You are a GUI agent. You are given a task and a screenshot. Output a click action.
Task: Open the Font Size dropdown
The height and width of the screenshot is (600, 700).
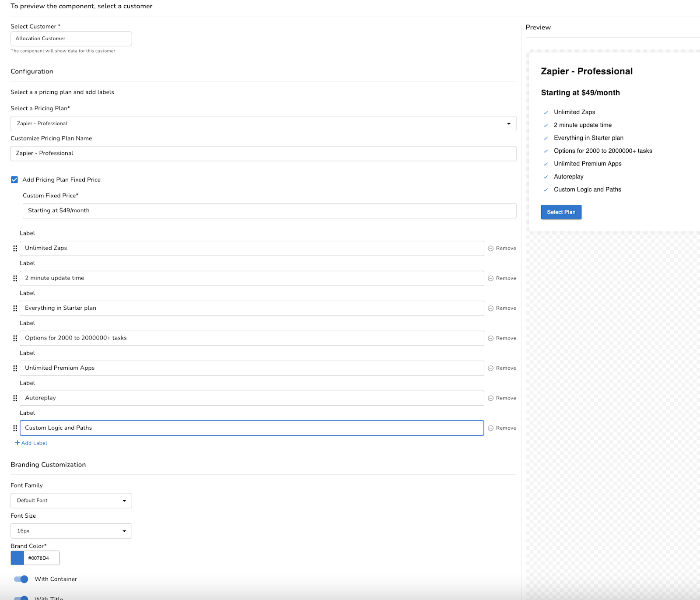(x=71, y=531)
